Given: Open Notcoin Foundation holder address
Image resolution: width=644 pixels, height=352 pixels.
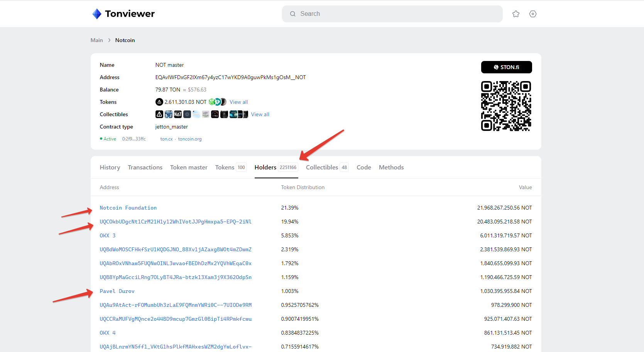Looking at the screenshot, I should pos(128,208).
